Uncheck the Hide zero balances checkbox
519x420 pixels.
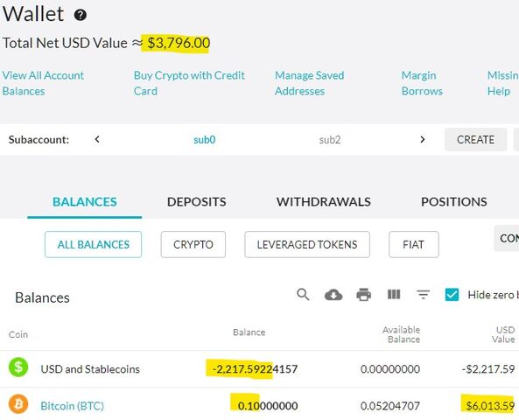452,294
